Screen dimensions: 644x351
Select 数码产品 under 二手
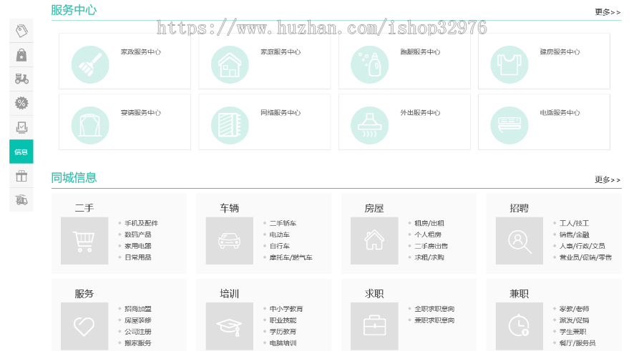tap(138, 234)
